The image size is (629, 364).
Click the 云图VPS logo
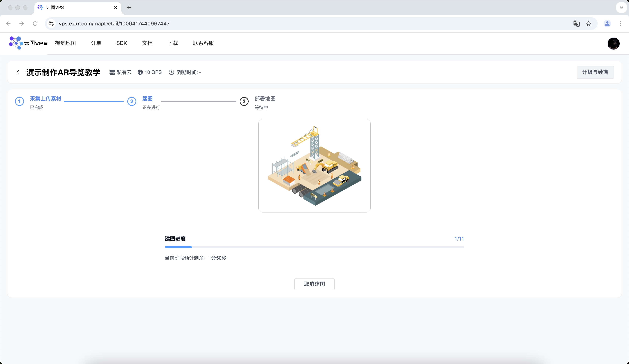pyautogui.click(x=28, y=43)
